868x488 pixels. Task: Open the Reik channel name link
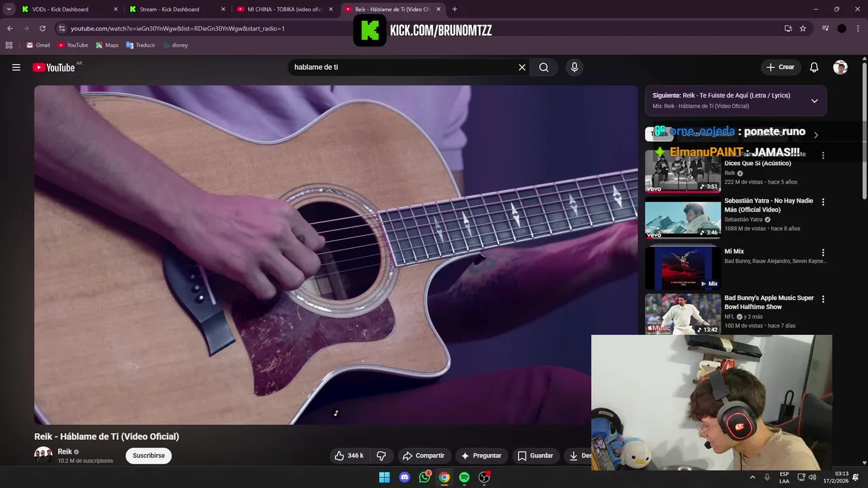[64, 451]
